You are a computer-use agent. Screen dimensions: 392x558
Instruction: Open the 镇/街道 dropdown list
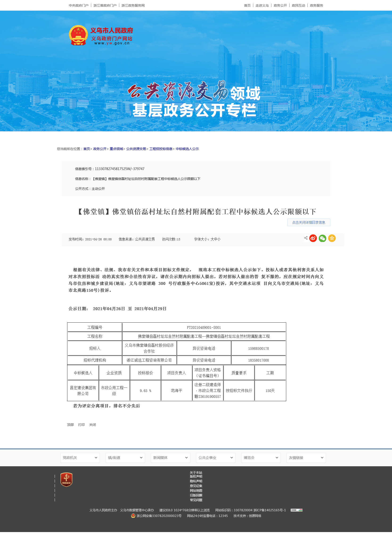pos(125,458)
